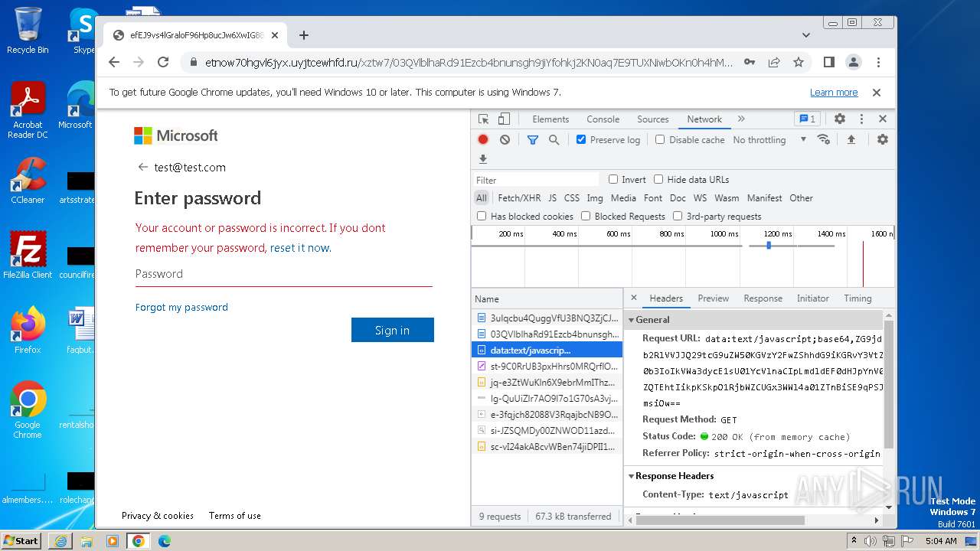The height and width of the screenshot is (551, 980).
Task: Show hidden system tray icons
Action: pyautogui.click(x=854, y=540)
